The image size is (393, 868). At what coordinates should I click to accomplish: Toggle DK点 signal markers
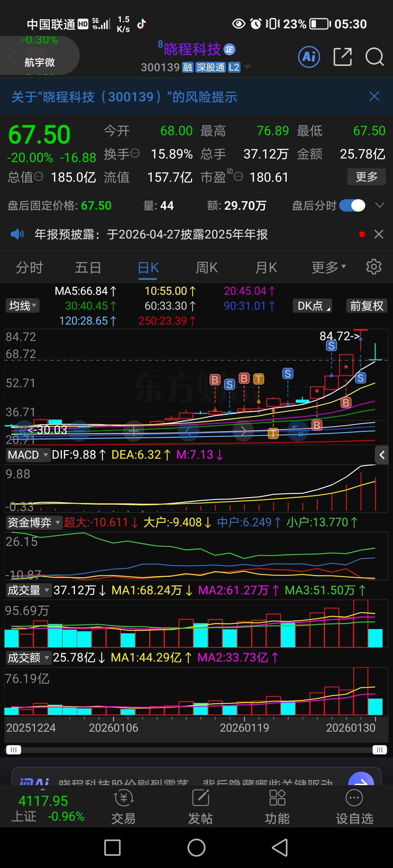[x=312, y=306]
